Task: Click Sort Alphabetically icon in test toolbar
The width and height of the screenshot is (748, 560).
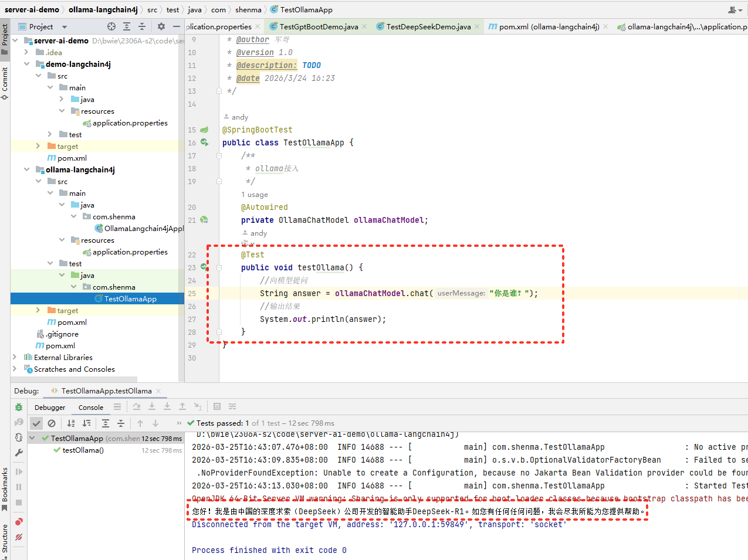Action: pos(71,423)
